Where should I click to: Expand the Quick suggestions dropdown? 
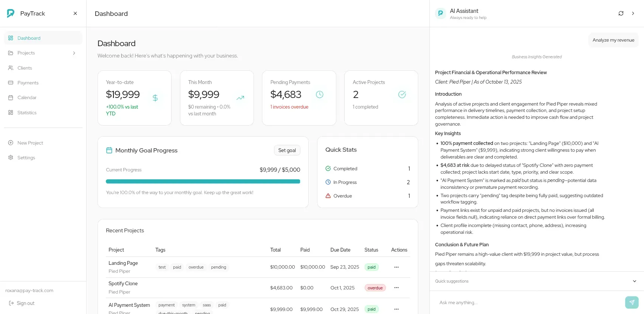(634, 281)
